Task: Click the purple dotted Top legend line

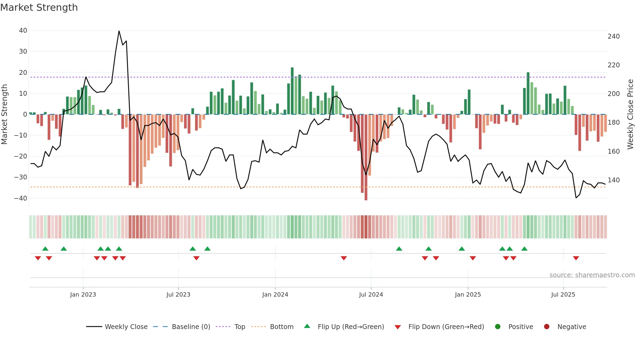Action: tap(223, 327)
